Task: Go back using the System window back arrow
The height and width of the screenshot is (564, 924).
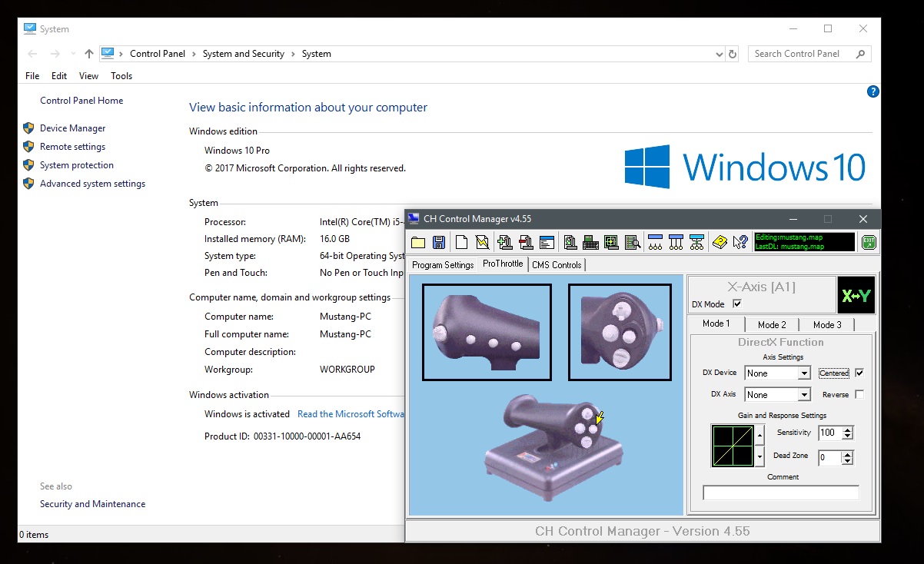Action: (32, 54)
